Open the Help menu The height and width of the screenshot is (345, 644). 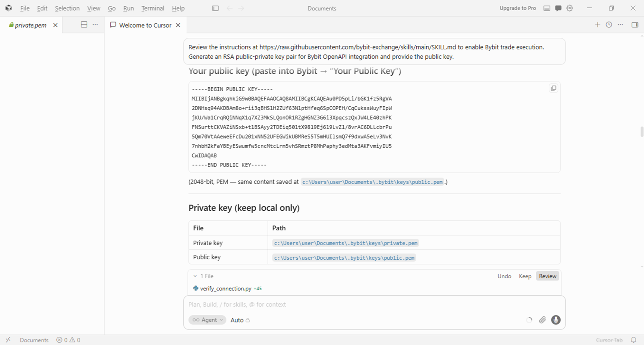[178, 8]
